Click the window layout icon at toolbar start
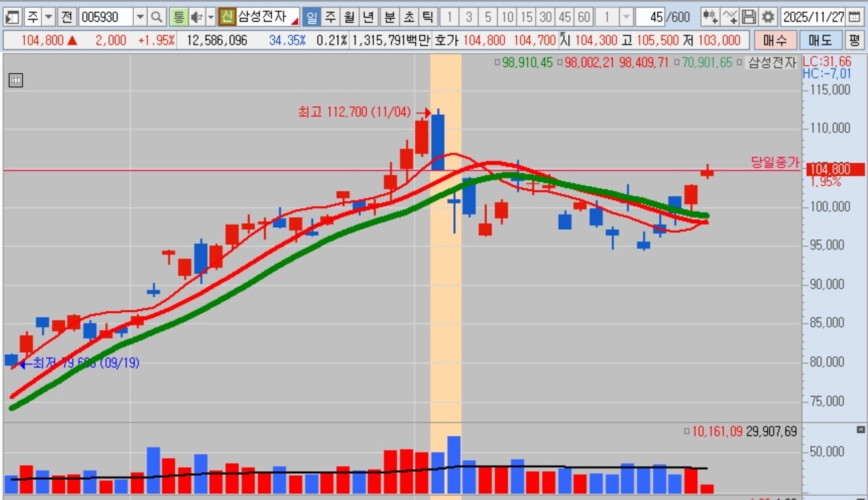868x500 pixels. 13,17
